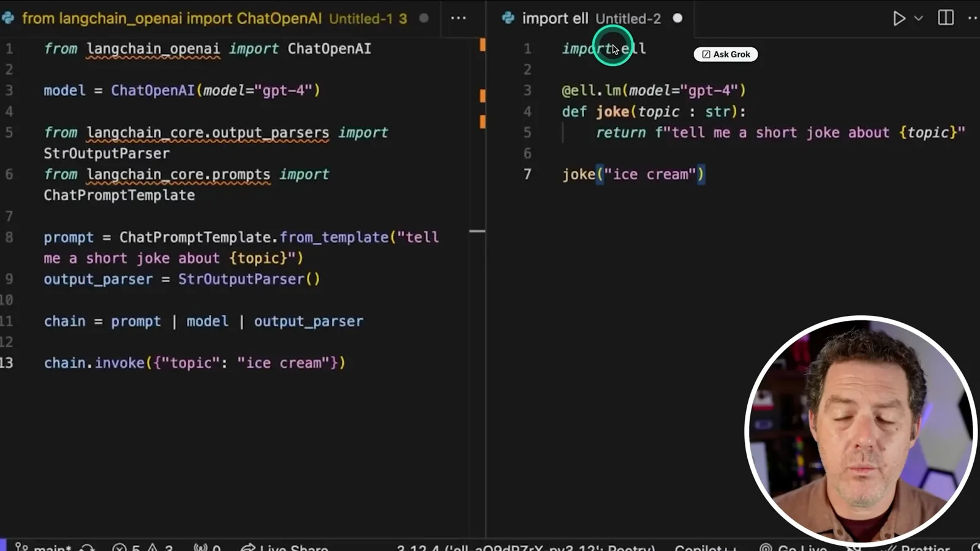Click 'langchain_openai' module name on line 1
This screenshot has width=980, height=551.
pos(153,49)
